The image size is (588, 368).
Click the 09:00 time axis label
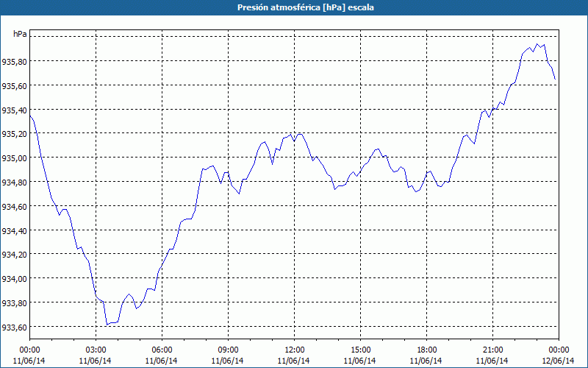click(228, 350)
